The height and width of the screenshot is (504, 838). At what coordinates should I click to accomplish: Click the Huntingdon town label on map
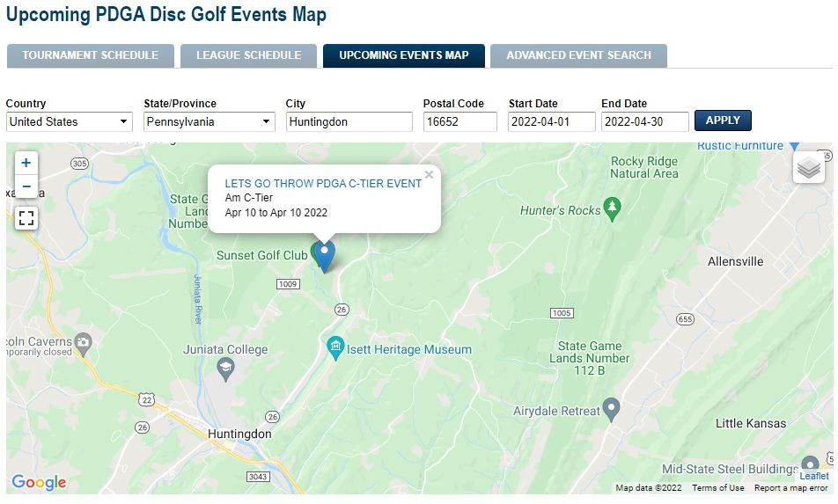[x=239, y=434]
